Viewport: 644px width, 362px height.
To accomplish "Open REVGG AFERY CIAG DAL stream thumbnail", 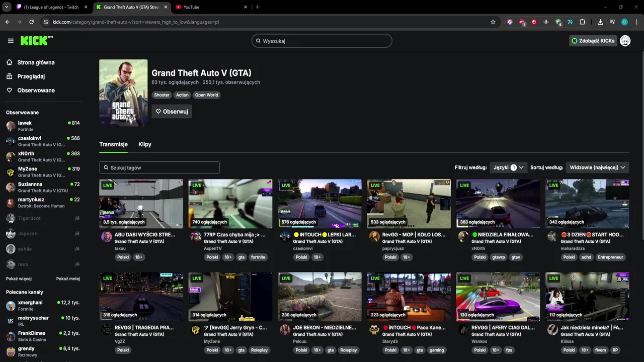I will [498, 297].
